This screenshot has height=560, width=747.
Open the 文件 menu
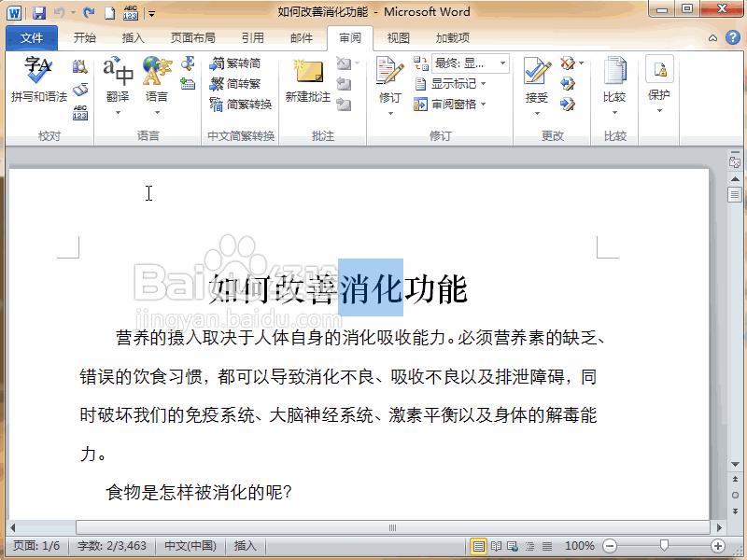pyautogui.click(x=32, y=37)
